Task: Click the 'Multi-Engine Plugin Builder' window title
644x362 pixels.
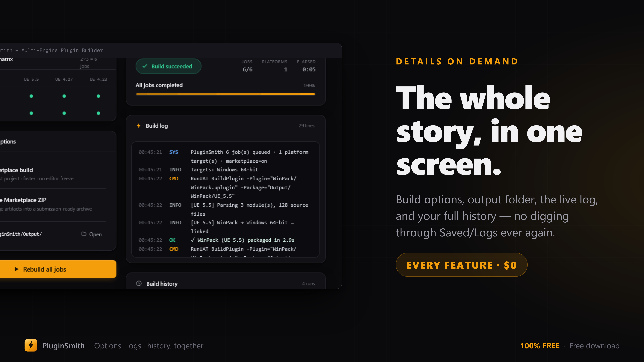Action: tap(62, 51)
